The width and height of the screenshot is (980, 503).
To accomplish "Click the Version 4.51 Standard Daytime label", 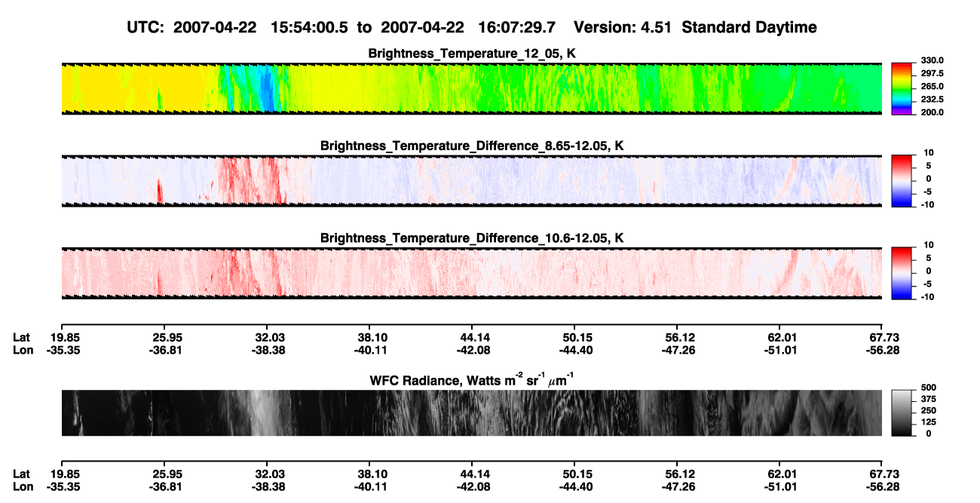I will pos(695,27).
